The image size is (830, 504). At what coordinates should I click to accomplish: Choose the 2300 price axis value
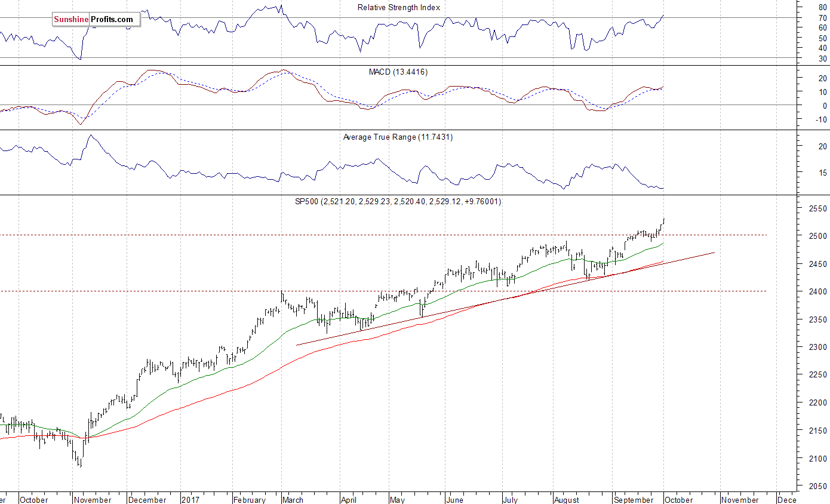pyautogui.click(x=817, y=348)
